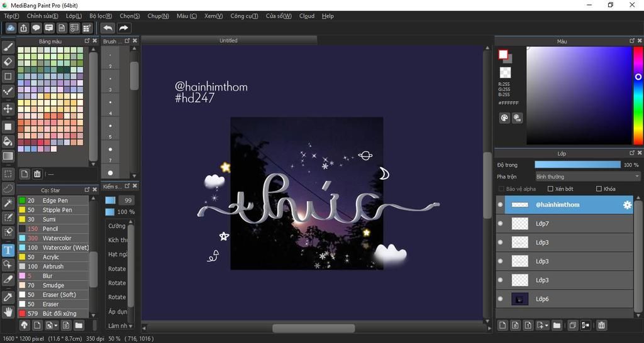Select the Edge Pen brush

[53, 200]
